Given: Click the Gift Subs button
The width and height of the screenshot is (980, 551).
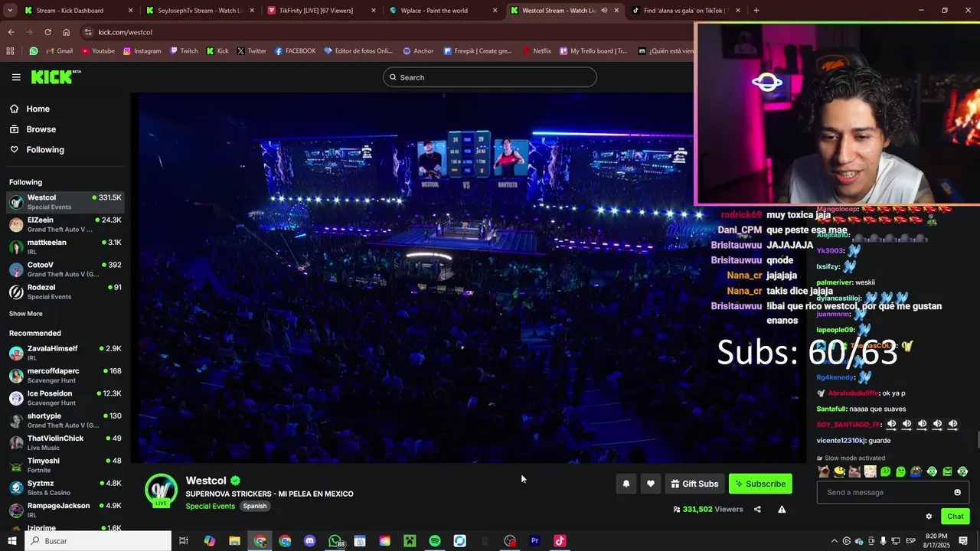Looking at the screenshot, I should pos(694,484).
